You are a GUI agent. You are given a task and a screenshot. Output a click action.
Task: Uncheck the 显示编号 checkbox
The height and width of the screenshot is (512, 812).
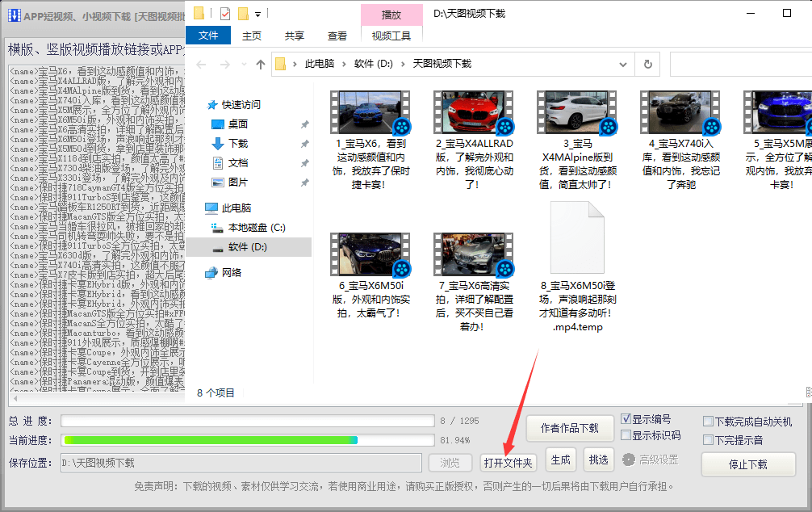pos(626,418)
